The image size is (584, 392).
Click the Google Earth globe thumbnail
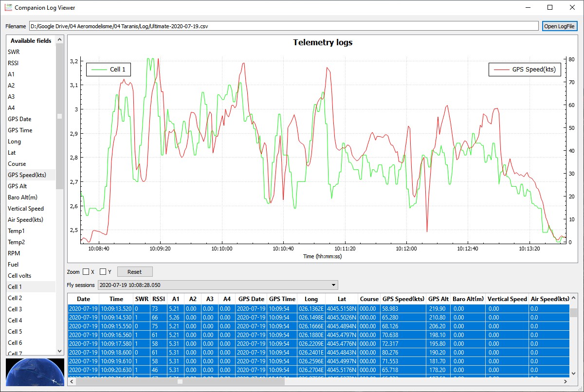click(x=35, y=373)
